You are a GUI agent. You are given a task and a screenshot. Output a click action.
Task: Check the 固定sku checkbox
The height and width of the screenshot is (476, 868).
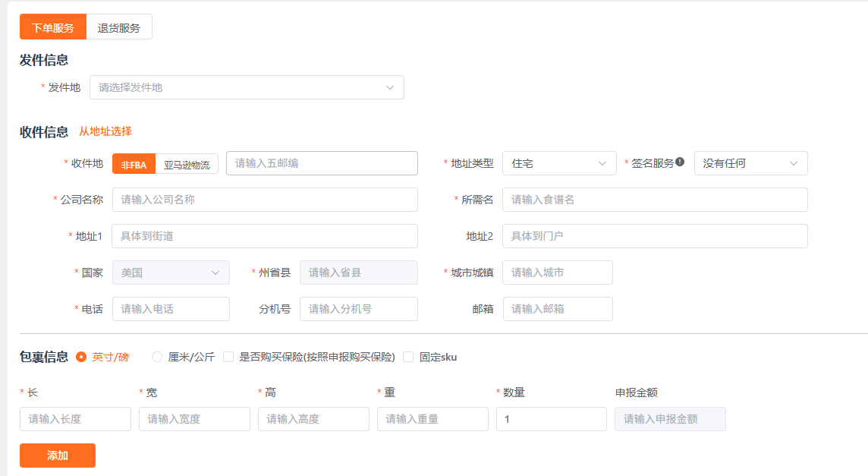(408, 357)
